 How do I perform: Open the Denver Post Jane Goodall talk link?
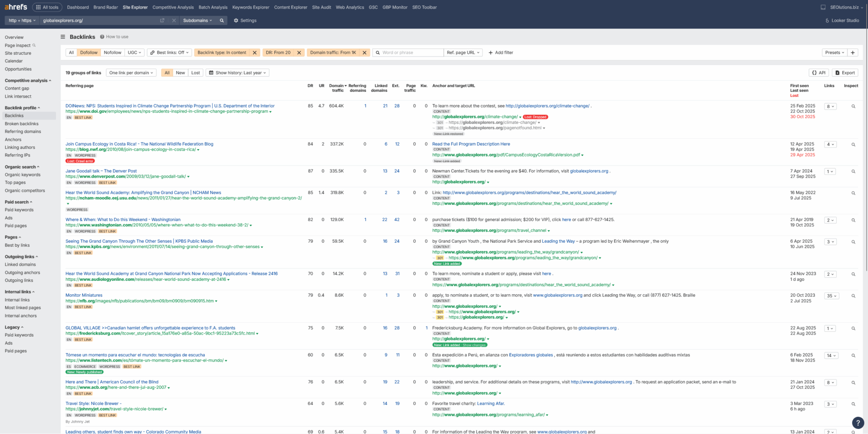[101, 171]
